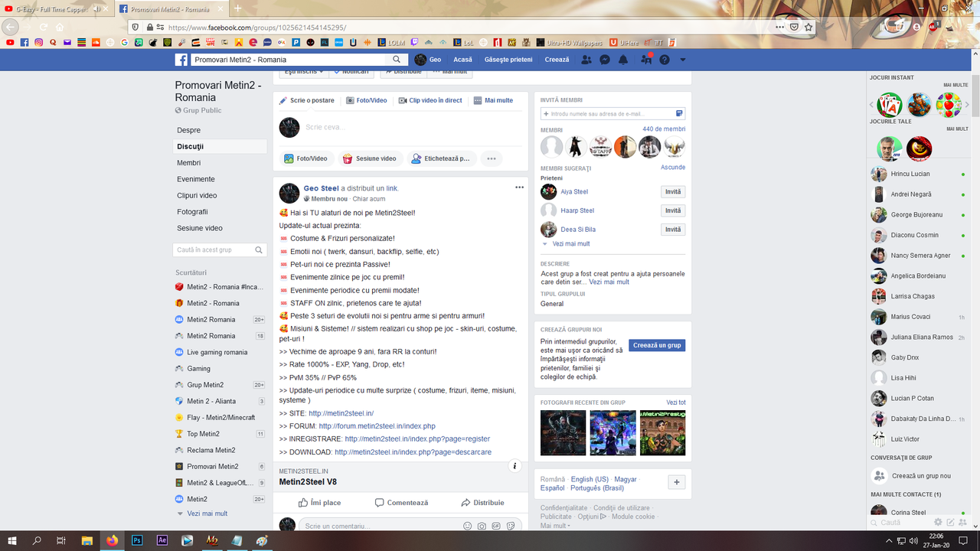The height and width of the screenshot is (551, 980).
Task: Open Mai multe in the post composer
Action: [494, 100]
